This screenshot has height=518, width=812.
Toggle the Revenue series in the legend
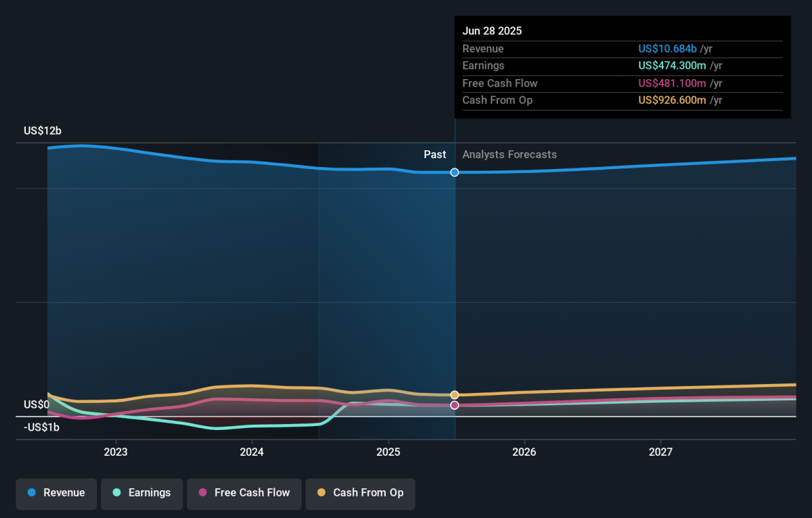point(56,493)
